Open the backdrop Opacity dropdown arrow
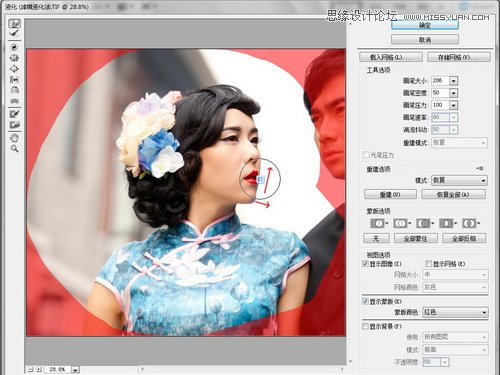The width and height of the screenshot is (500, 375). [445, 362]
